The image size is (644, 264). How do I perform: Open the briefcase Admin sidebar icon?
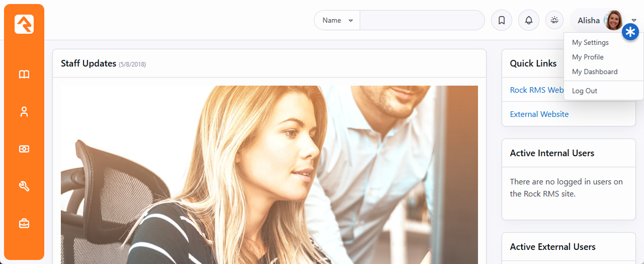(24, 223)
